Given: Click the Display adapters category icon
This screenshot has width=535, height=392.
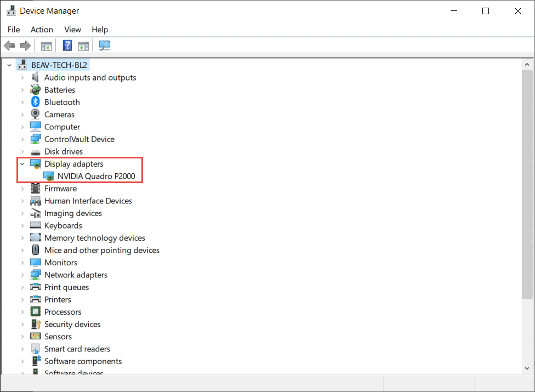Looking at the screenshot, I should coord(36,164).
